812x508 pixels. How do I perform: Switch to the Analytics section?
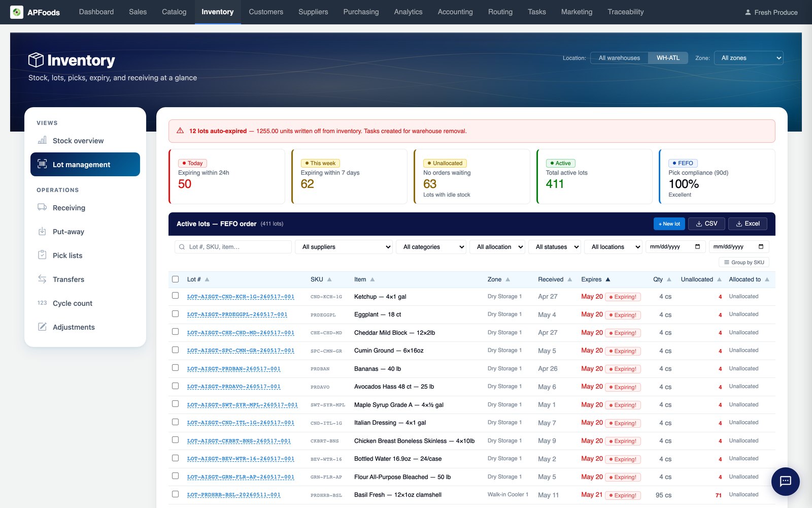pos(408,12)
